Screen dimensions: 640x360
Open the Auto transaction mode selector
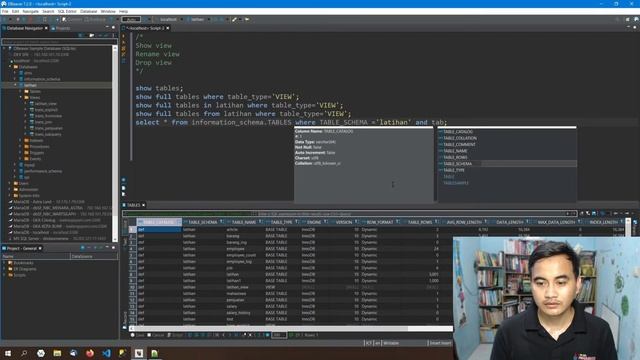(131, 19)
